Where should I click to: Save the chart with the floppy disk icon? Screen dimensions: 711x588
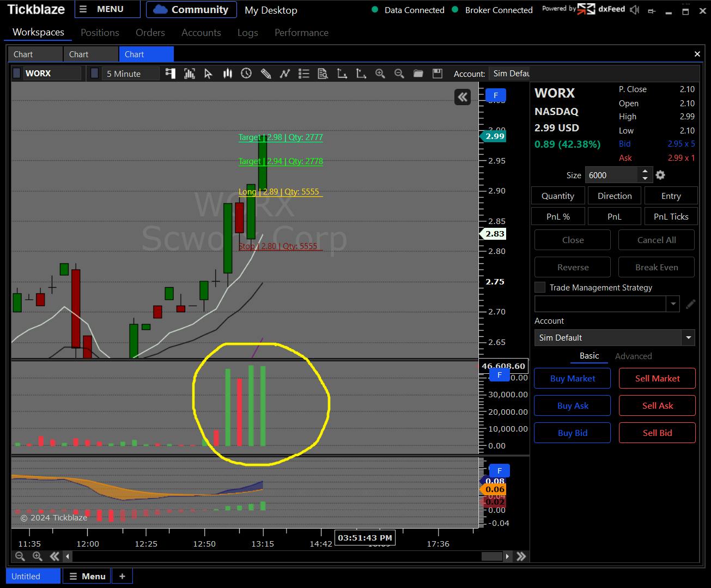point(437,74)
